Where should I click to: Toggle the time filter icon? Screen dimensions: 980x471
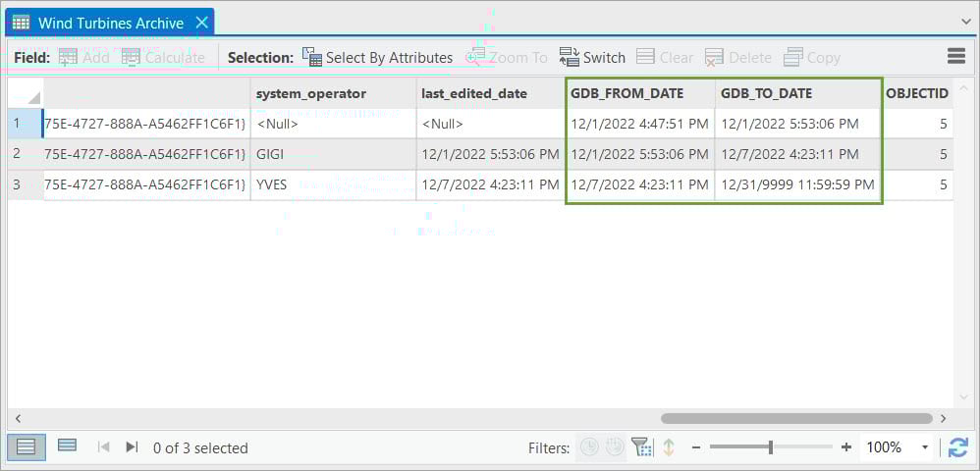click(589, 447)
